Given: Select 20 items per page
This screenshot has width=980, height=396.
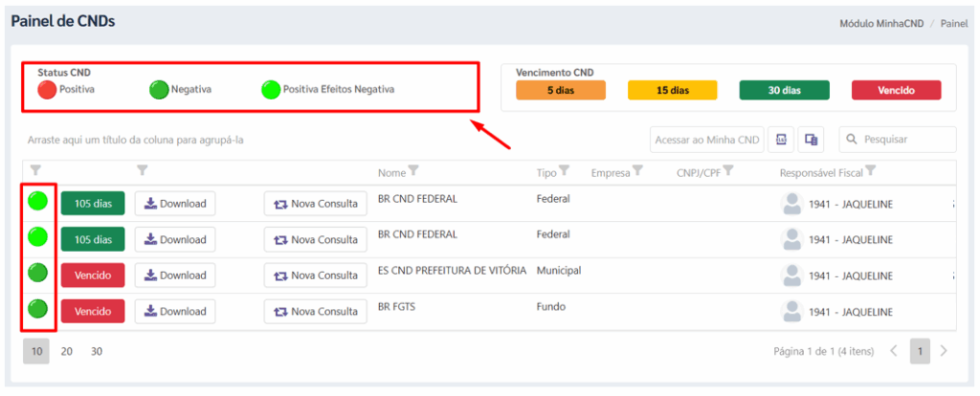Looking at the screenshot, I should 67,352.
